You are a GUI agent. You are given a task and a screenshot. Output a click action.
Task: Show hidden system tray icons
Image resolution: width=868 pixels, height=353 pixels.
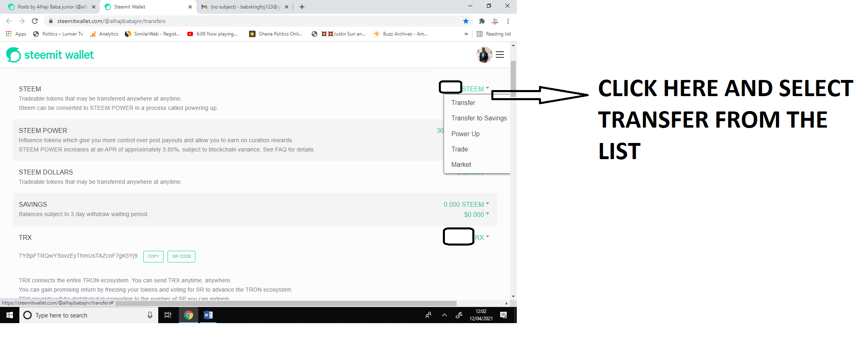coord(444,315)
